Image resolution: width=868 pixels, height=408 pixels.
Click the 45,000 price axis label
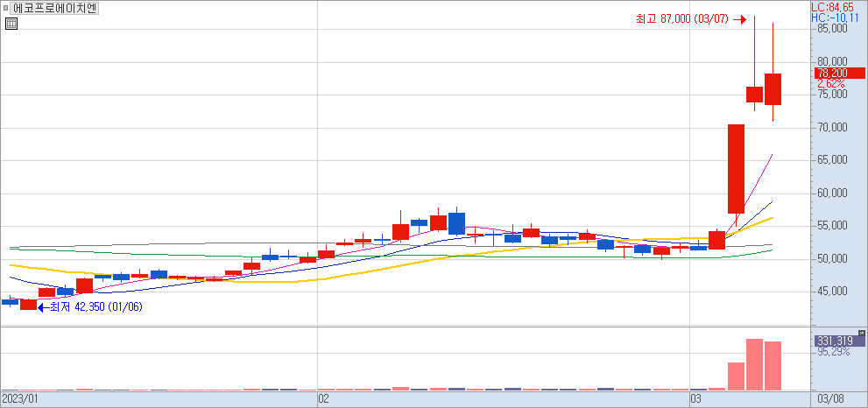point(831,292)
